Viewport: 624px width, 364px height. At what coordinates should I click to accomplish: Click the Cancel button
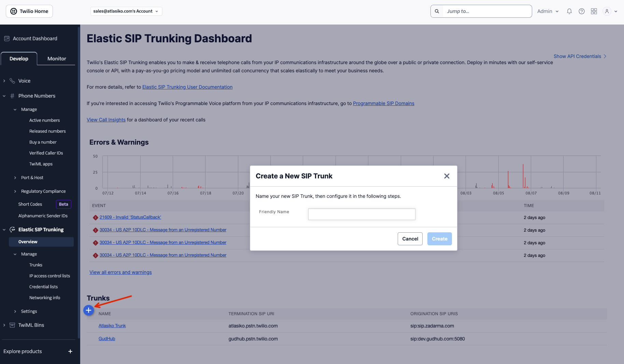tap(410, 239)
